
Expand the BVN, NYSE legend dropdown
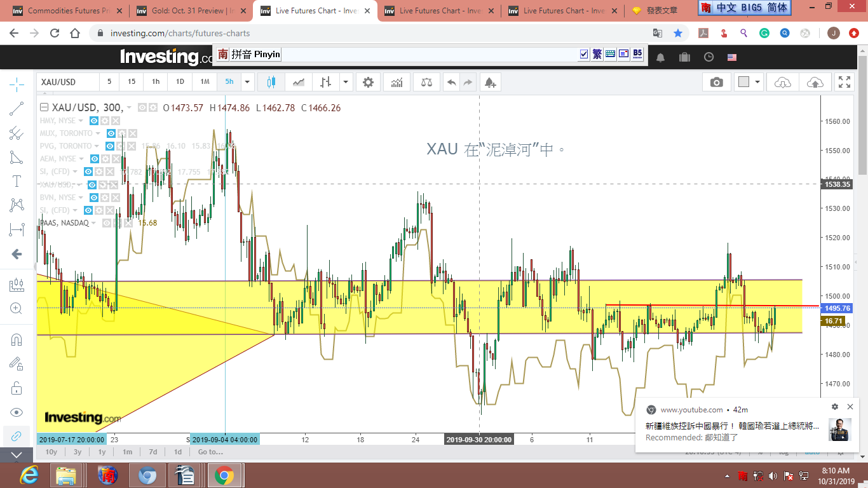click(x=81, y=198)
